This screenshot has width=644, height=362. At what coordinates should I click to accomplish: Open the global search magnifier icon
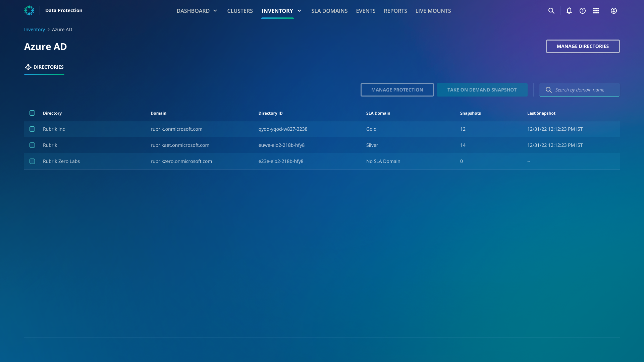click(551, 11)
